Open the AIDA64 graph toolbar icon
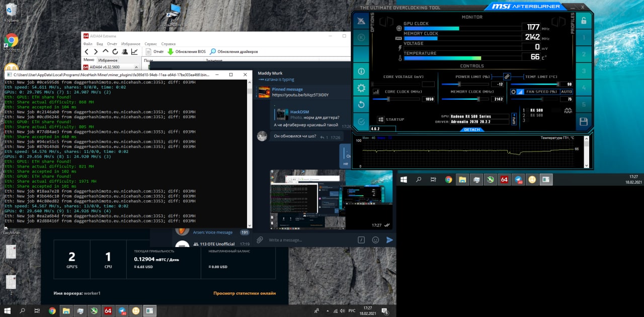 135,52
